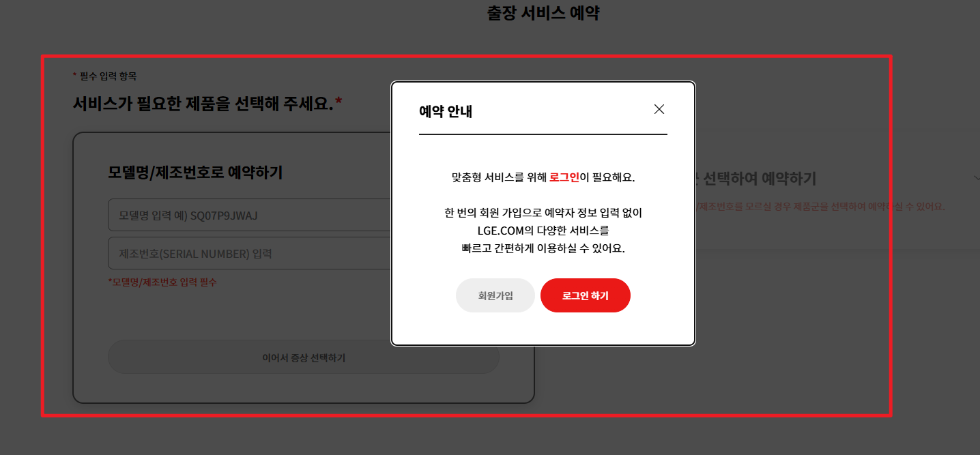
Task: Click the LGE.COM의 다양한 서비스를 text line
Action: [543, 231]
